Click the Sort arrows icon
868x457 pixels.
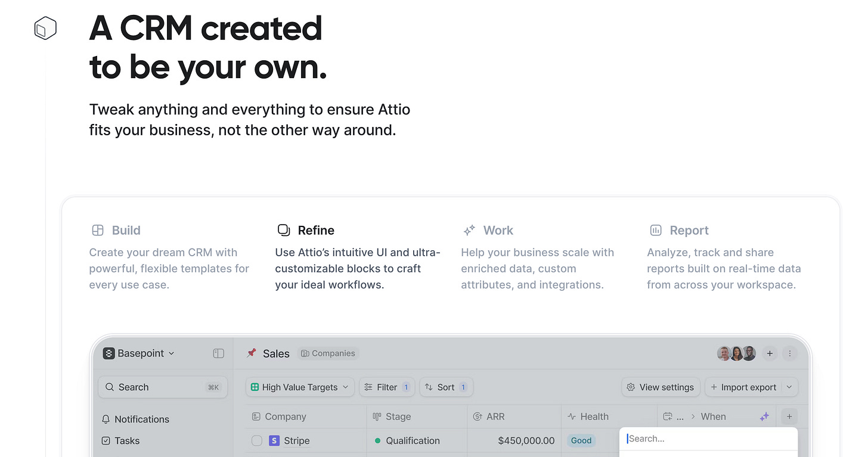[429, 387]
